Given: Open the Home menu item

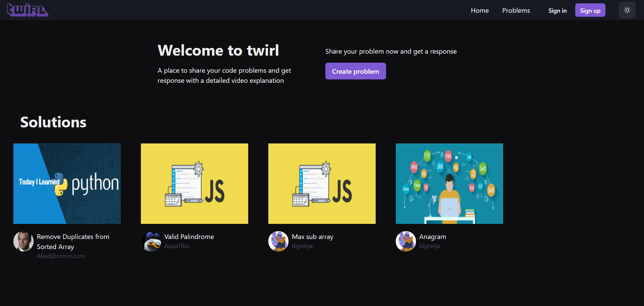Looking at the screenshot, I should click(480, 10).
